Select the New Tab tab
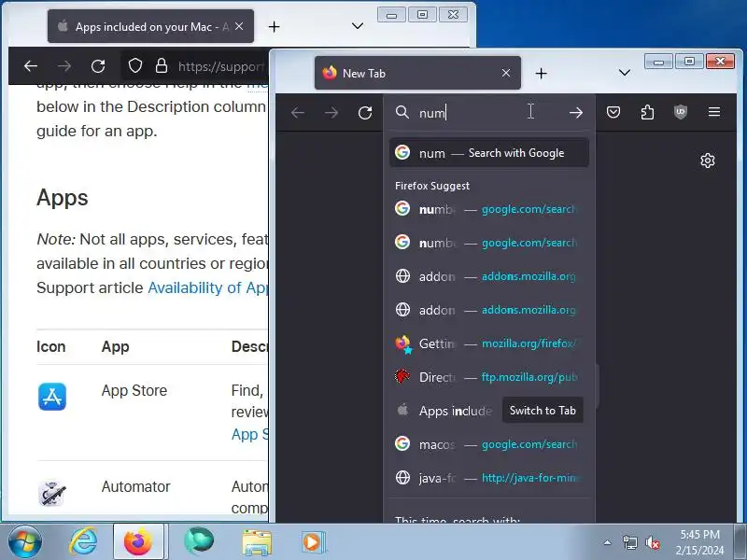Image resolution: width=747 pixels, height=560 pixels. point(417,73)
